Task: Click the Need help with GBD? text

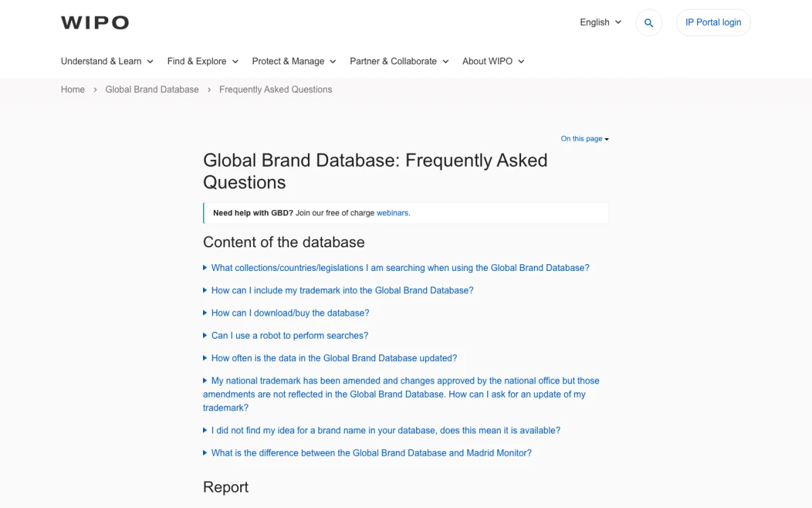Action: (253, 213)
